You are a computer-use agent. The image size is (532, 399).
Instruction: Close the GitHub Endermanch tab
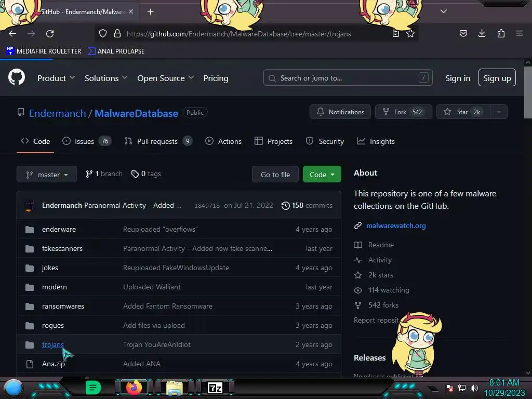[x=131, y=11]
